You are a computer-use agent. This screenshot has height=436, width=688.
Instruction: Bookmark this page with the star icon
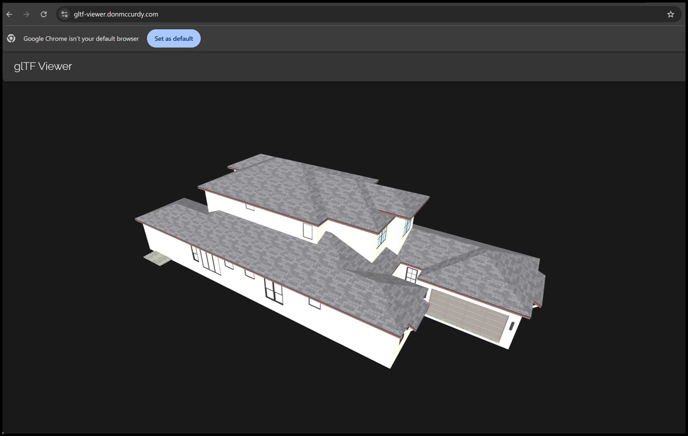coord(670,14)
